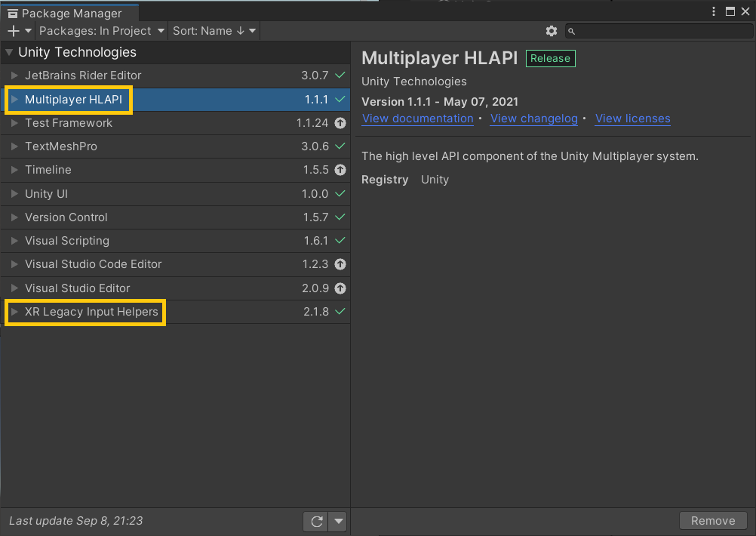Open the Package Manager settings gear
Screen dimensions: 756x536
(551, 31)
